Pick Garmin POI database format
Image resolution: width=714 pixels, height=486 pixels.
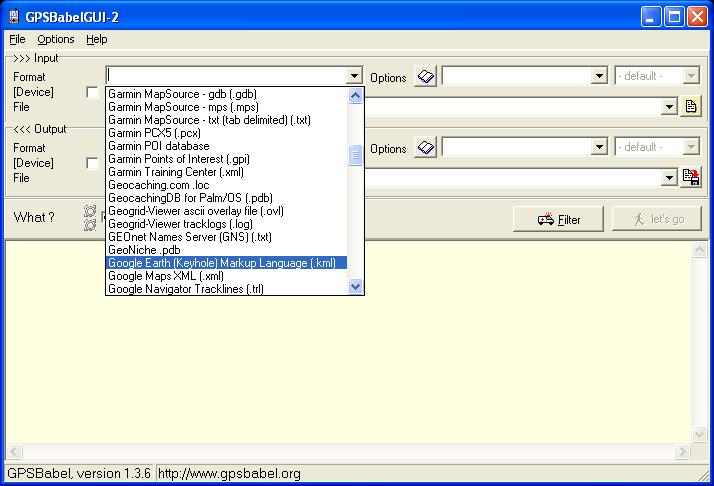226,146
